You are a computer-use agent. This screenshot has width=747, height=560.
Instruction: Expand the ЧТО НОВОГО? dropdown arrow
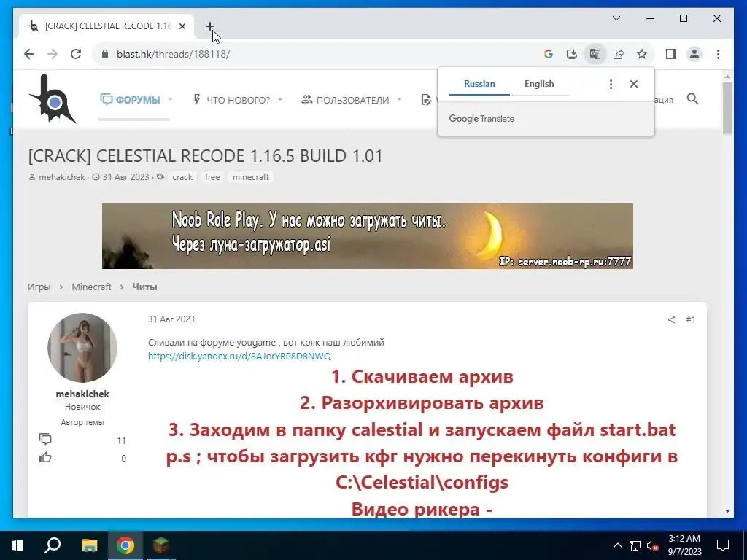pyautogui.click(x=280, y=100)
